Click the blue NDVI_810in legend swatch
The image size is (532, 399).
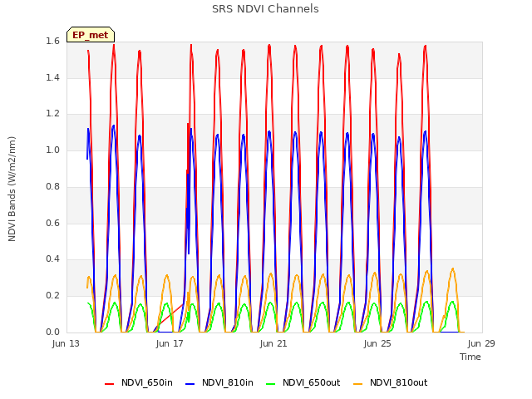(x=190, y=384)
